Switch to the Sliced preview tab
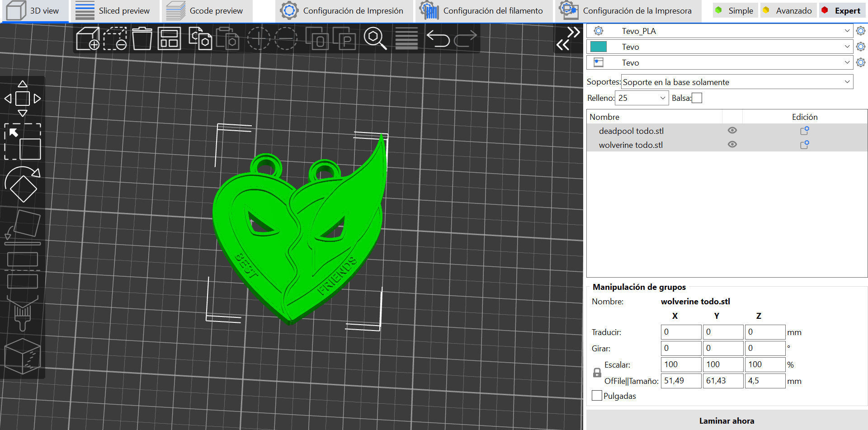The width and height of the screenshot is (868, 430). click(x=115, y=11)
